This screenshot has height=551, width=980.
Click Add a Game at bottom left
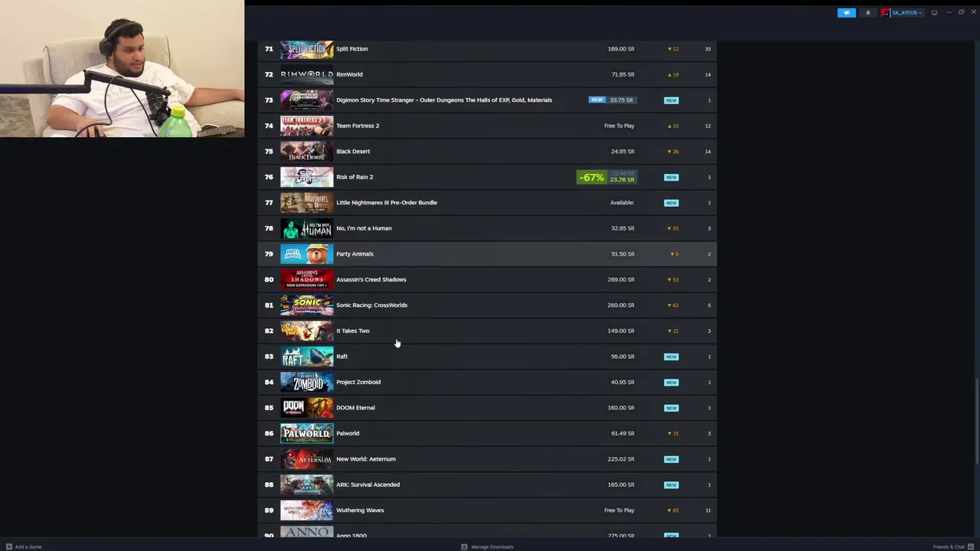(x=24, y=546)
